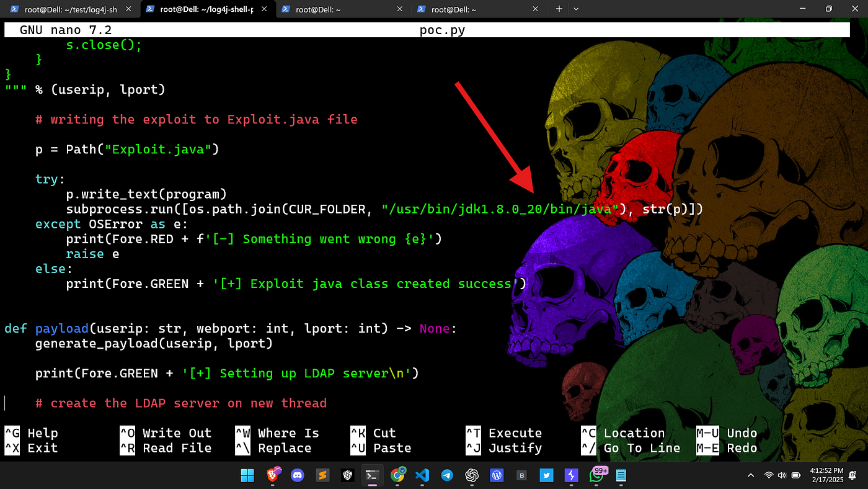This screenshot has width=868, height=489.
Task: Open the WordPress app from the taskbar
Action: [497, 476]
